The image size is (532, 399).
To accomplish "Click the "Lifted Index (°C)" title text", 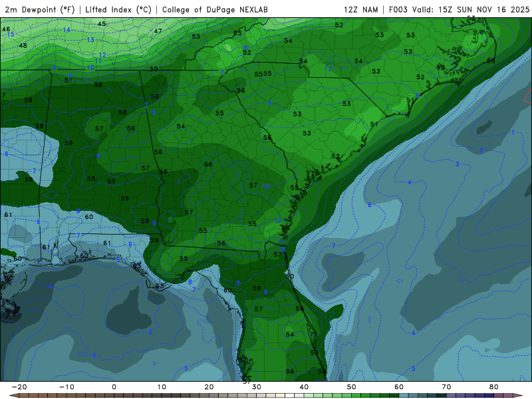I will (x=118, y=9).
